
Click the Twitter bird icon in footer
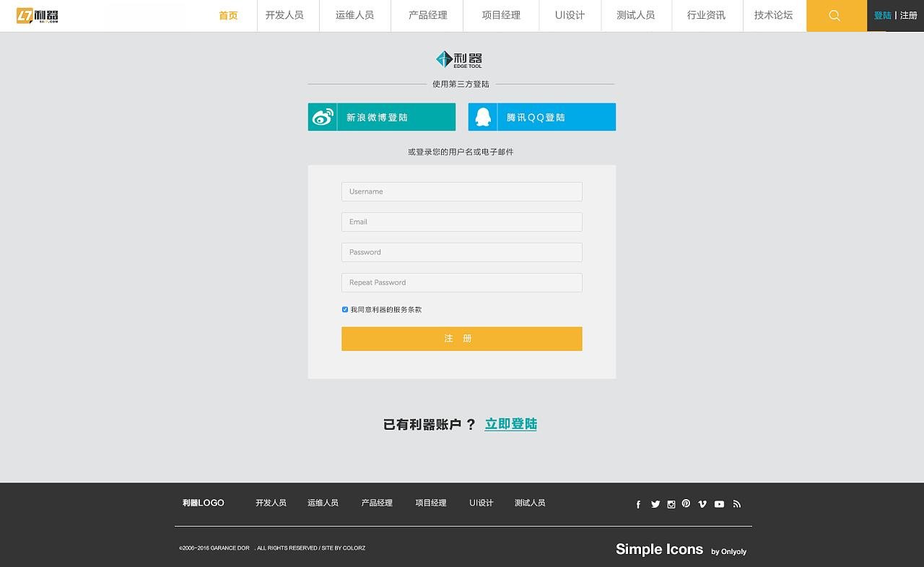(655, 503)
